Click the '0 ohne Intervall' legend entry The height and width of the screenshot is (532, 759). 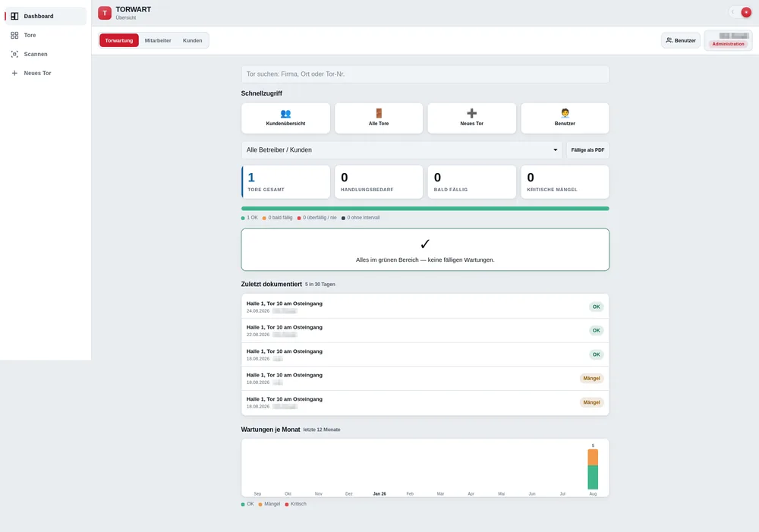(x=361, y=218)
